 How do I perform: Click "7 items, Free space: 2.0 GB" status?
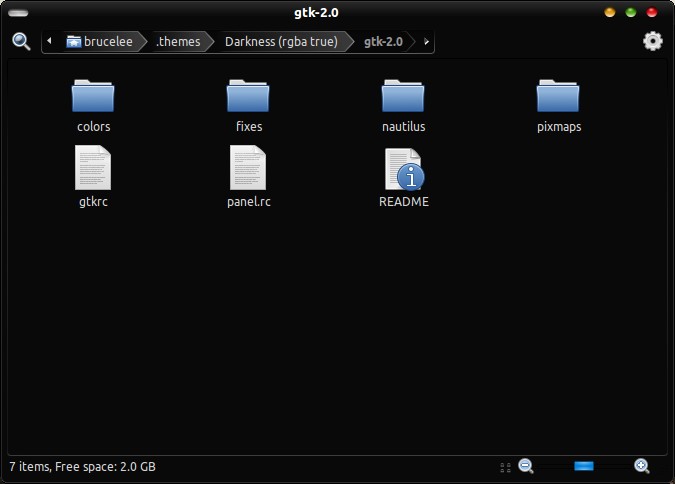coord(82,467)
